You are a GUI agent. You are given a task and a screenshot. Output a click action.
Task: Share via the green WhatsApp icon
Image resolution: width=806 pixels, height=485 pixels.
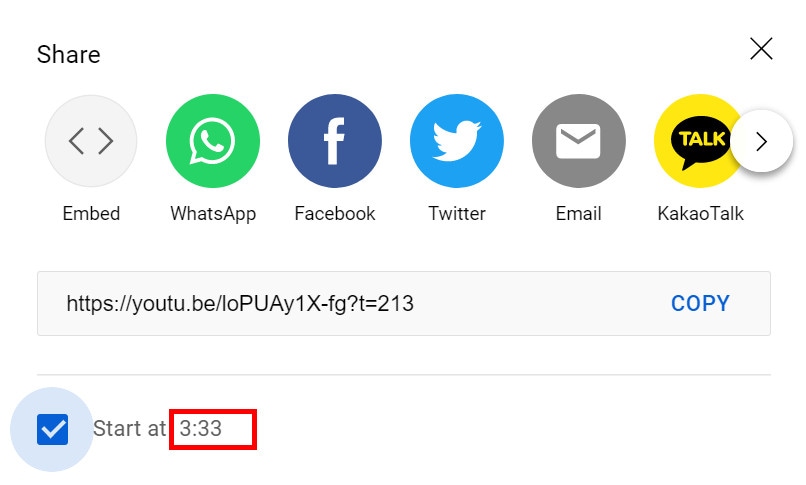(213, 141)
